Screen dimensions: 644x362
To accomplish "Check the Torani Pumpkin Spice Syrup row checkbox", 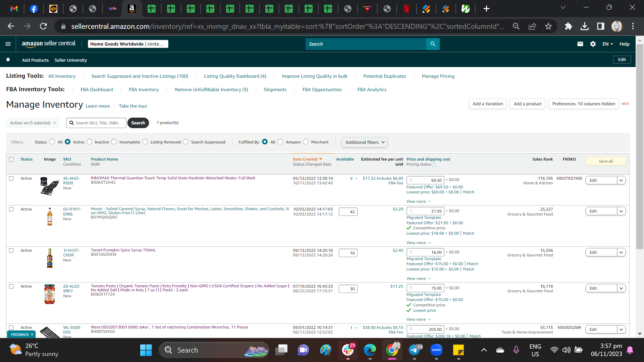I will tap(11, 251).
